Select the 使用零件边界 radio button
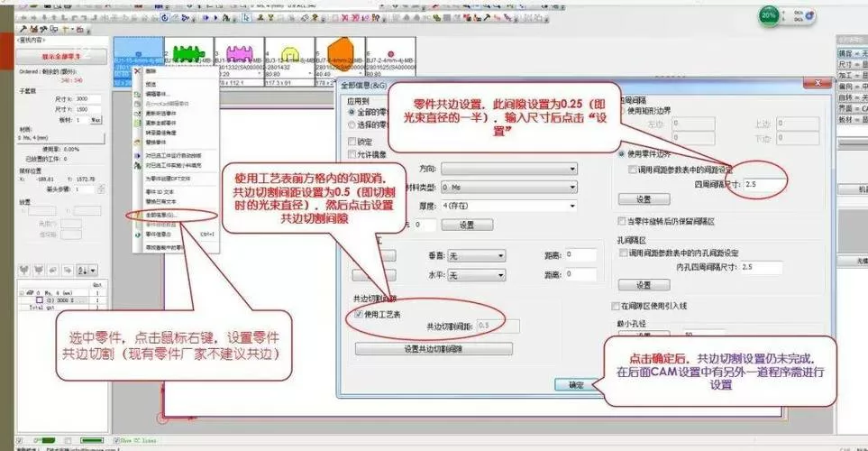The height and width of the screenshot is (451, 868). [x=622, y=153]
